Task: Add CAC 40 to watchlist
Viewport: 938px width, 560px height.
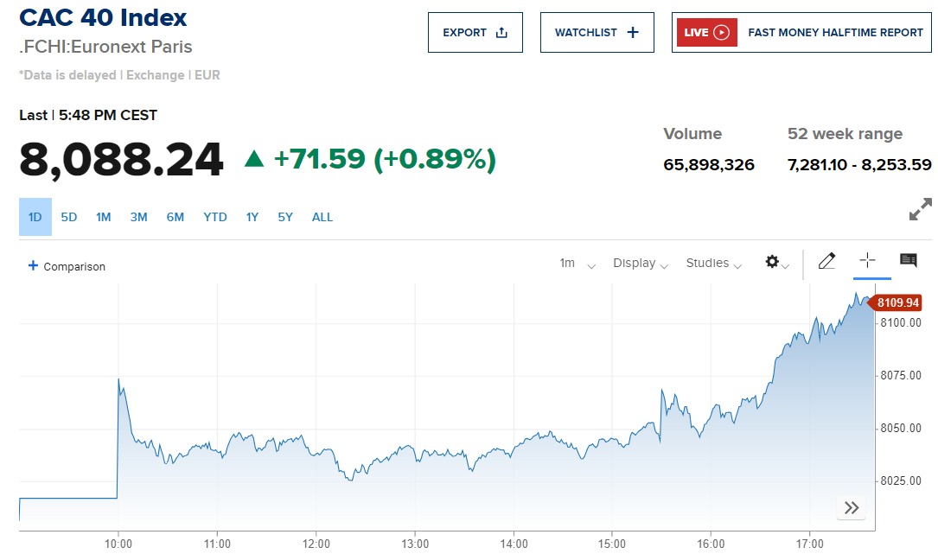Action: click(x=597, y=33)
